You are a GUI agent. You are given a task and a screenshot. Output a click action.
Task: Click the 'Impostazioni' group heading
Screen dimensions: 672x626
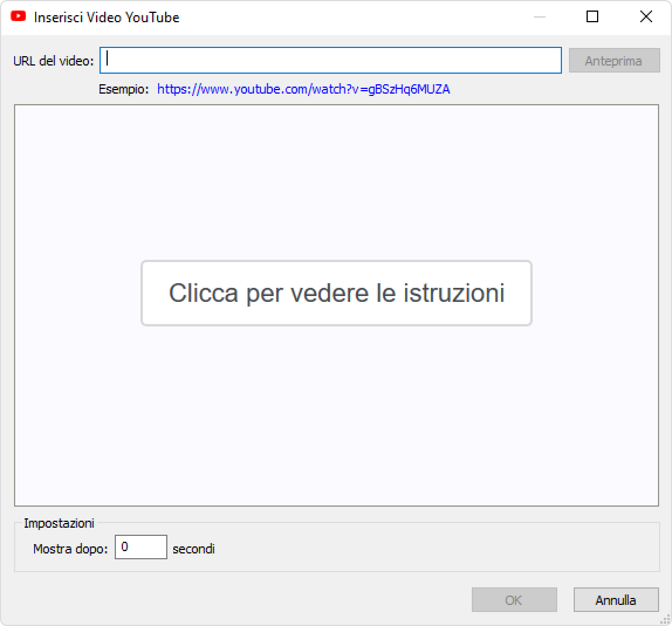coord(59,523)
